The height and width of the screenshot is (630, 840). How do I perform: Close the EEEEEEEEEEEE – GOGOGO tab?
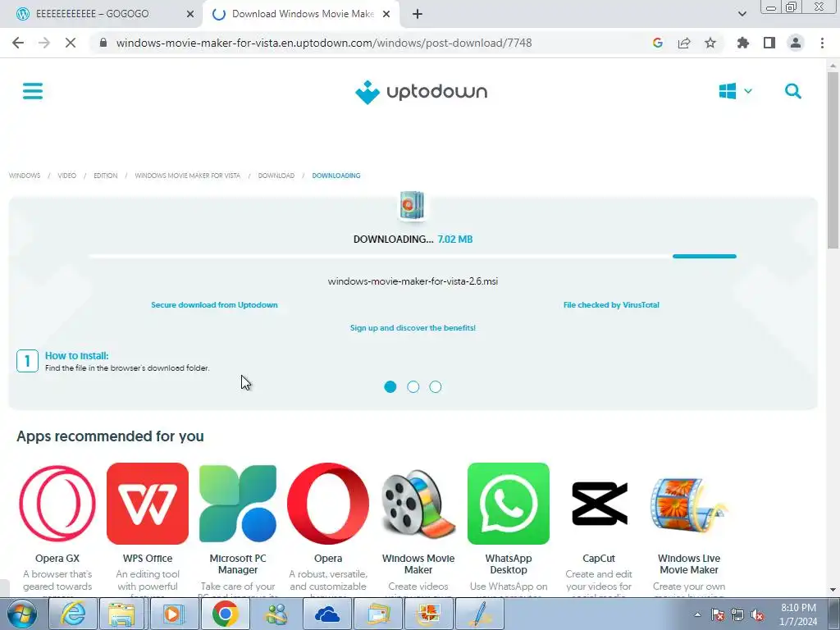(190, 15)
